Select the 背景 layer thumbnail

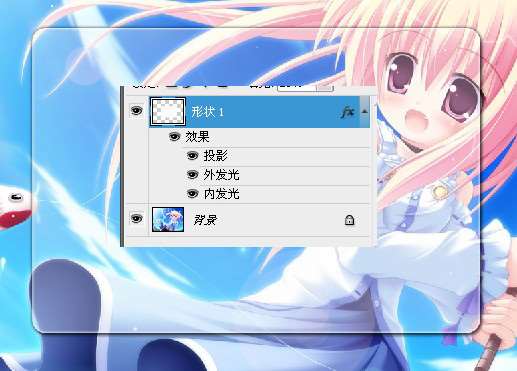click(x=168, y=219)
